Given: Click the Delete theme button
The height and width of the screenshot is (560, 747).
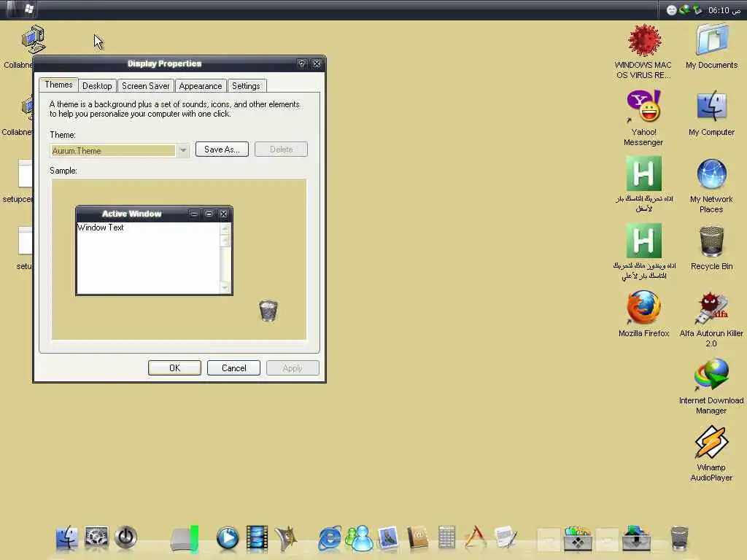Looking at the screenshot, I should point(281,149).
